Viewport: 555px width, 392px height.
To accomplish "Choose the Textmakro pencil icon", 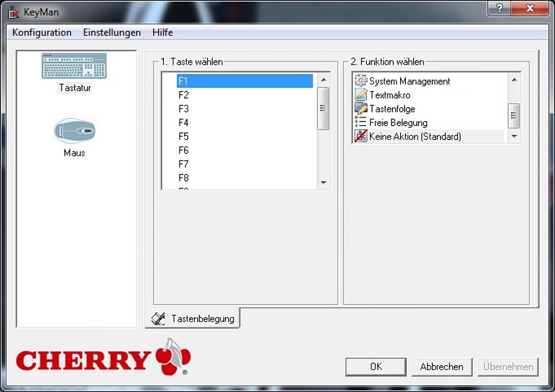I will point(361,95).
